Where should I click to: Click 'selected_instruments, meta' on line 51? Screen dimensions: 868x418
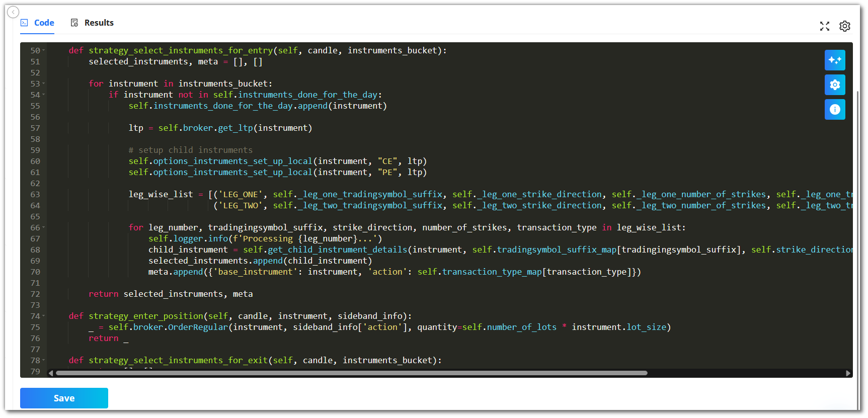tap(153, 61)
